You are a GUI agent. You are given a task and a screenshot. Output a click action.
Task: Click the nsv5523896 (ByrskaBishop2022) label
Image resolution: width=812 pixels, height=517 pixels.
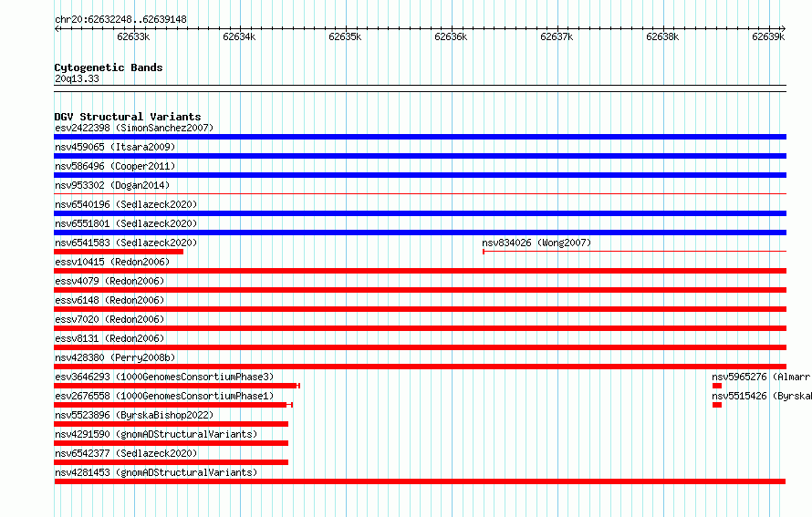(x=134, y=415)
